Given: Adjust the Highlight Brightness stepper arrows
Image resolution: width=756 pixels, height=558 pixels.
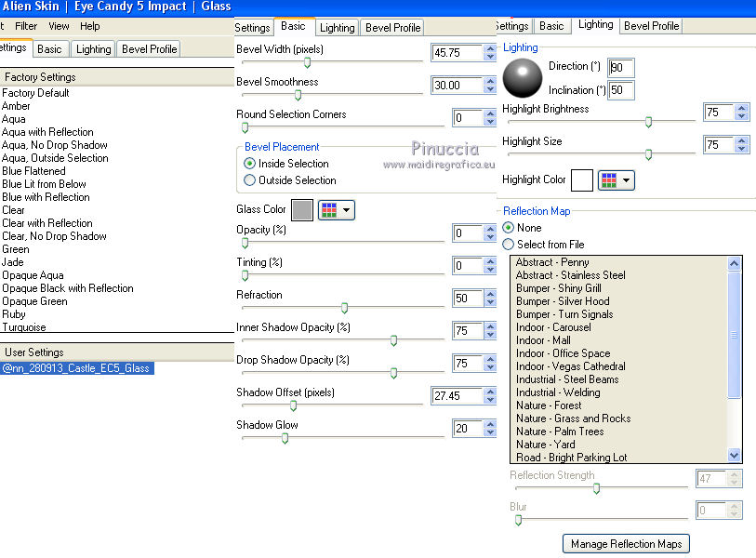Looking at the screenshot, I should click(742, 113).
